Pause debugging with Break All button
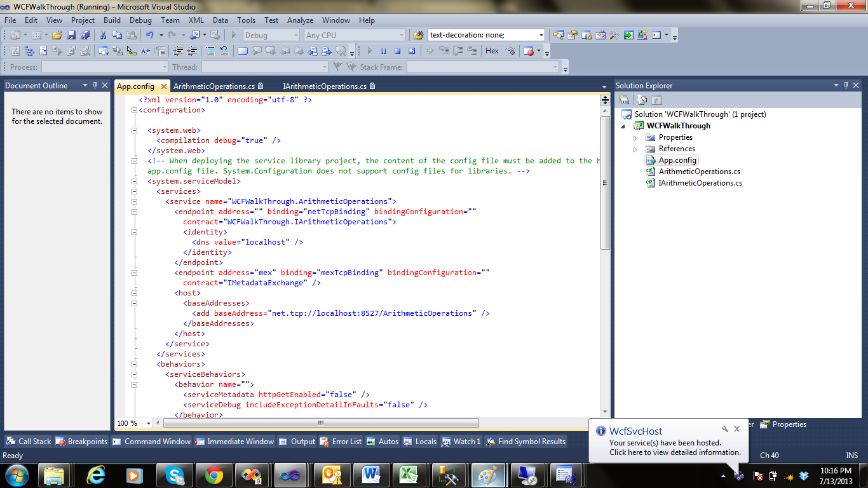Screen dimensions: 868x488 tap(383, 51)
